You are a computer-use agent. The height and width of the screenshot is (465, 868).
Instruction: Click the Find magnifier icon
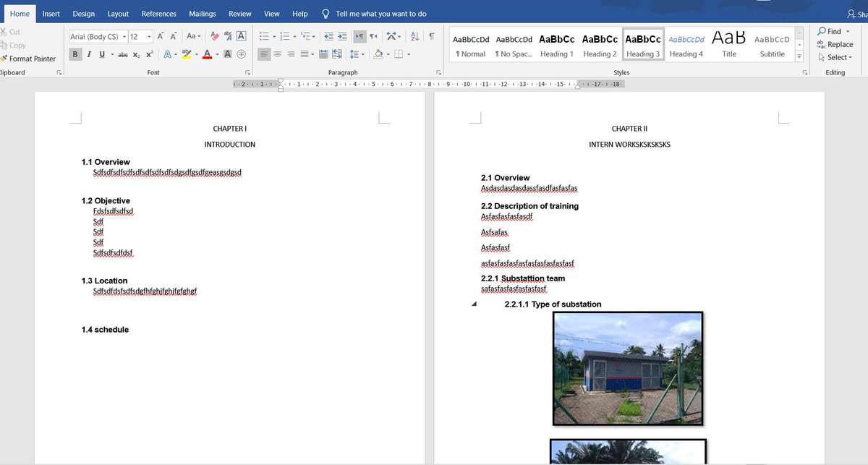[x=822, y=31]
